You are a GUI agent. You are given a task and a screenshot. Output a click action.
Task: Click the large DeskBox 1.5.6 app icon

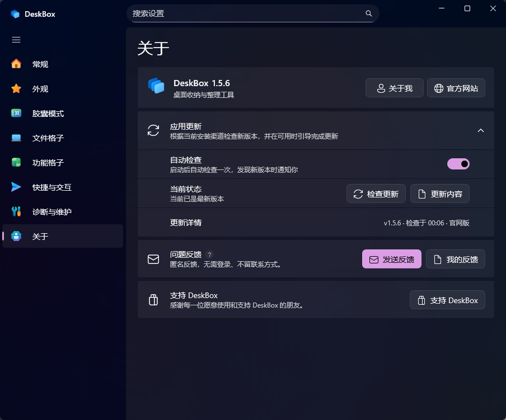156,86
